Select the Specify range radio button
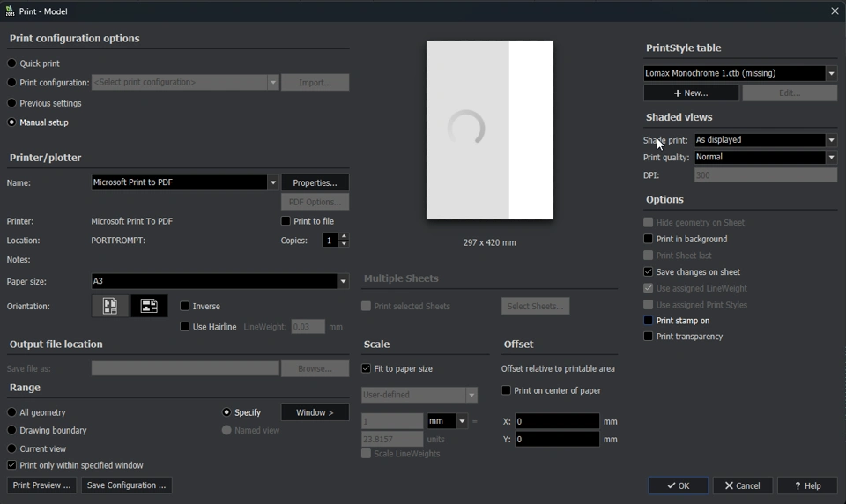The width and height of the screenshot is (846, 504). click(x=226, y=412)
